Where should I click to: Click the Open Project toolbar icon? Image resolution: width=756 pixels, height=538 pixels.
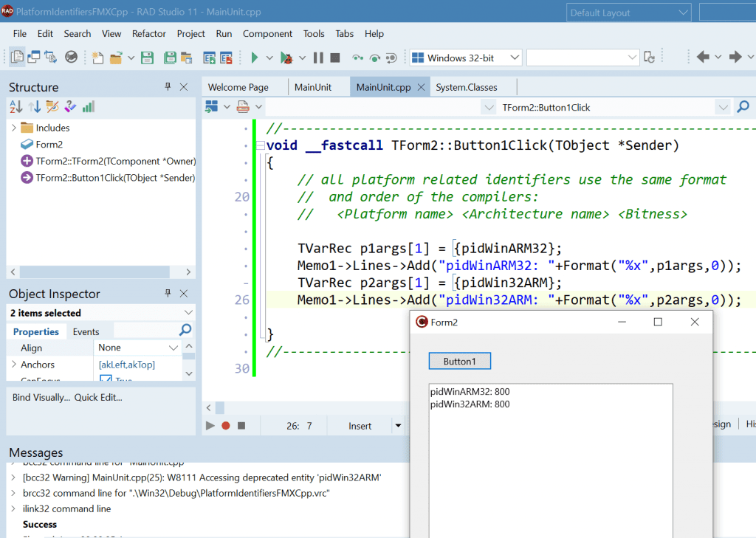click(x=187, y=58)
